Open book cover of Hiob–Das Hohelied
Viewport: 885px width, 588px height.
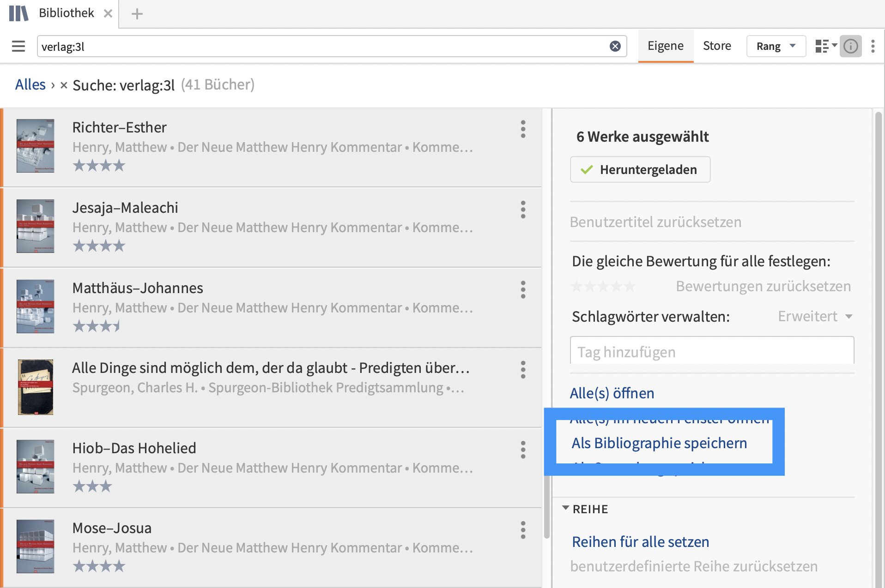(35, 467)
